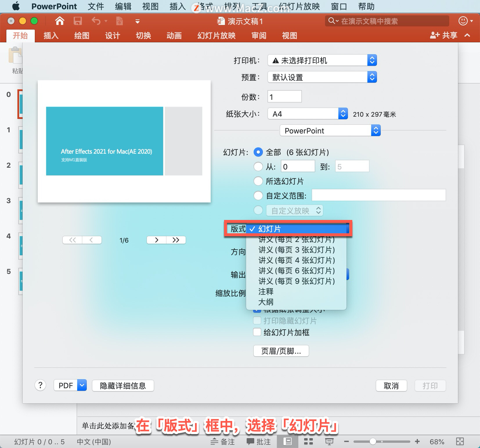Click the Copies (份数) input field
This screenshot has width=480, height=448.
(284, 97)
